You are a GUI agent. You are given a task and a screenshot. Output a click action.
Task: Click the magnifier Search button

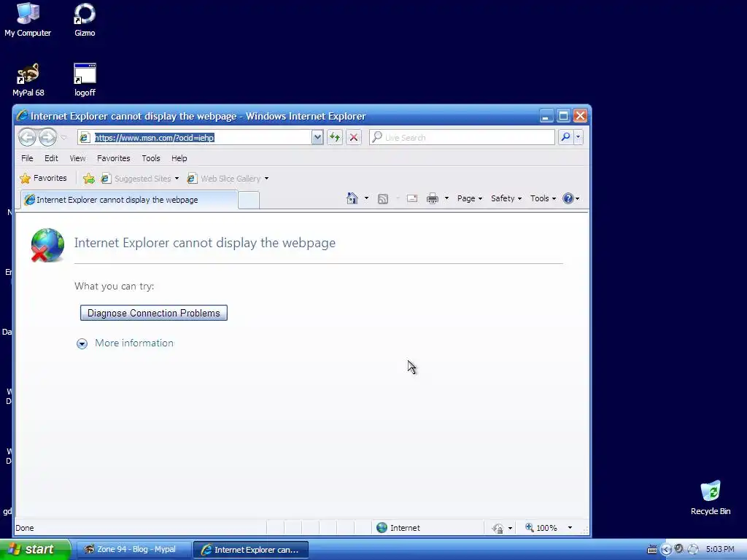click(565, 138)
